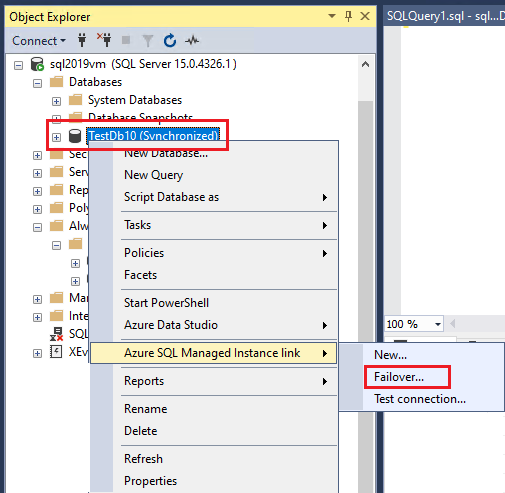Choose Properties from context menu
505x493 pixels.
pos(213,481)
